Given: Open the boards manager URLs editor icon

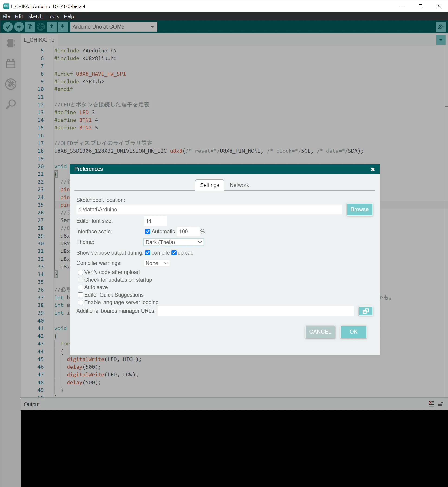Looking at the screenshot, I should (366, 311).
